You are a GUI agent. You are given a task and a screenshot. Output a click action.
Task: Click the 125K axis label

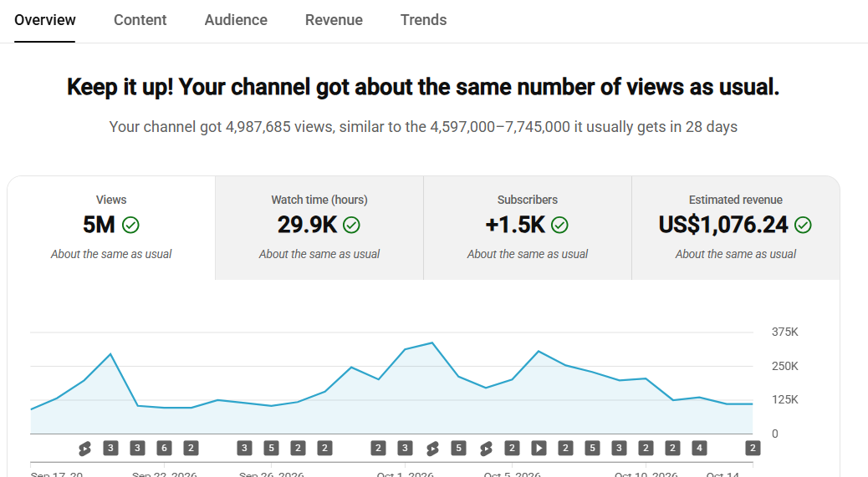click(x=785, y=399)
